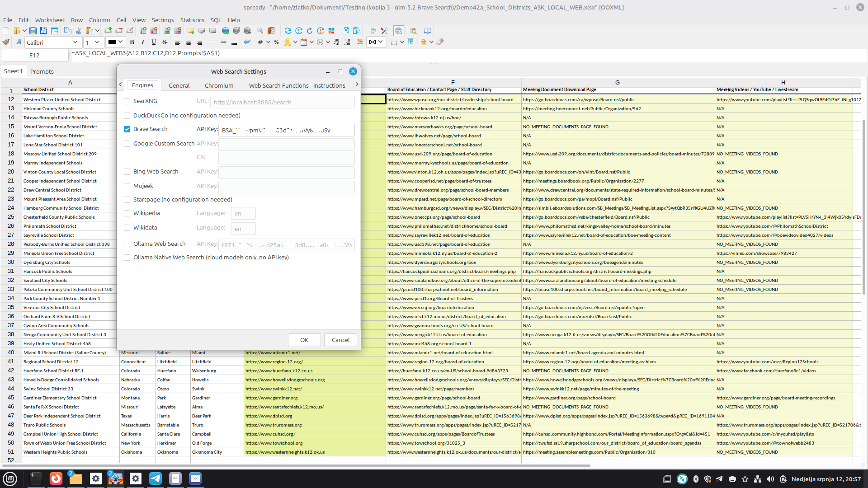Switch to the General tab
The image size is (868, 488).
[x=179, y=85]
